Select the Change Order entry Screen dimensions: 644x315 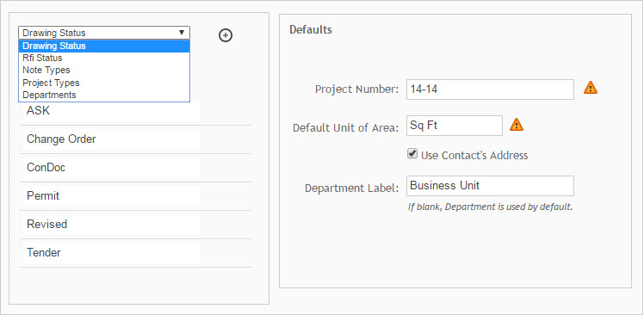[x=135, y=139]
